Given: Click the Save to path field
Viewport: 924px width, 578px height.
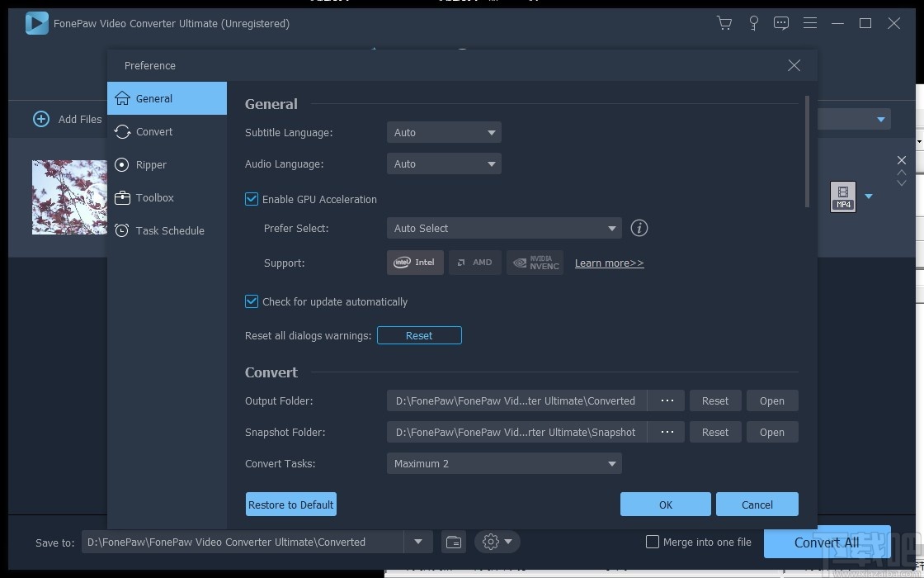Looking at the screenshot, I should pos(247,542).
